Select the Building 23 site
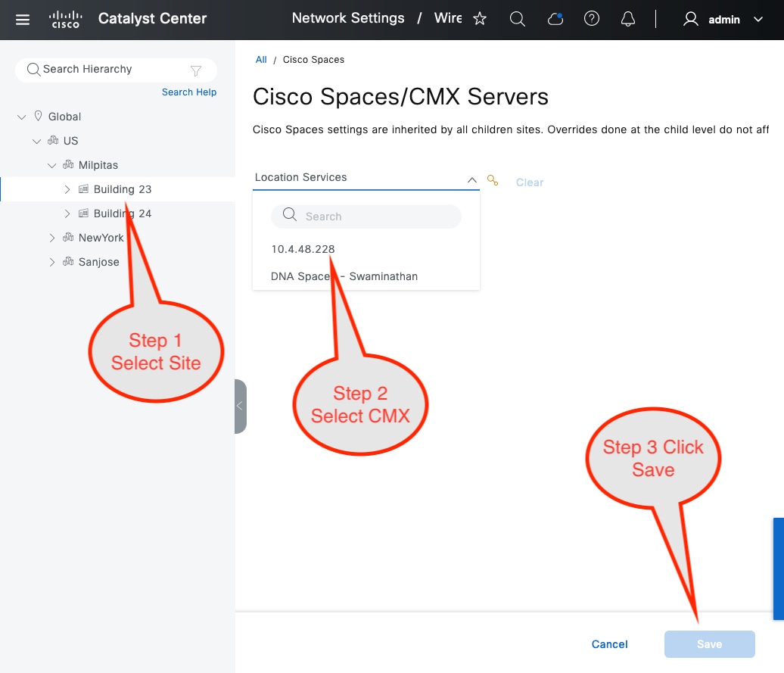The width and height of the screenshot is (784, 673). pos(123,189)
